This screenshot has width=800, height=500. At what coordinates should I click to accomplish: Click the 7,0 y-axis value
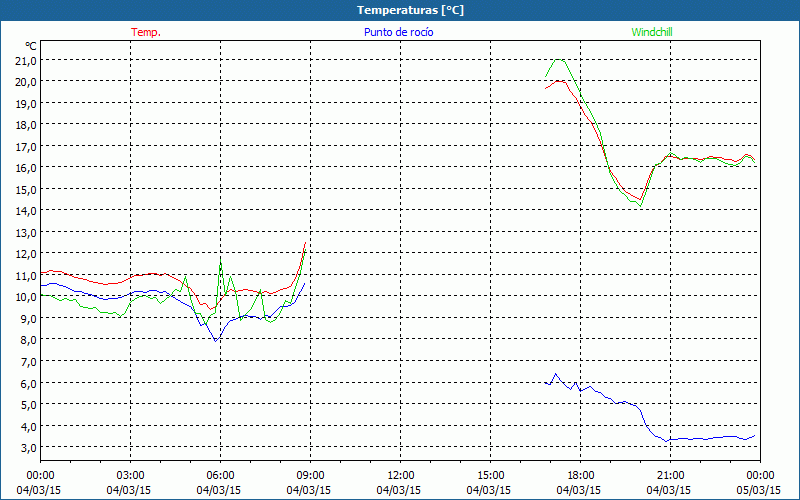28,362
